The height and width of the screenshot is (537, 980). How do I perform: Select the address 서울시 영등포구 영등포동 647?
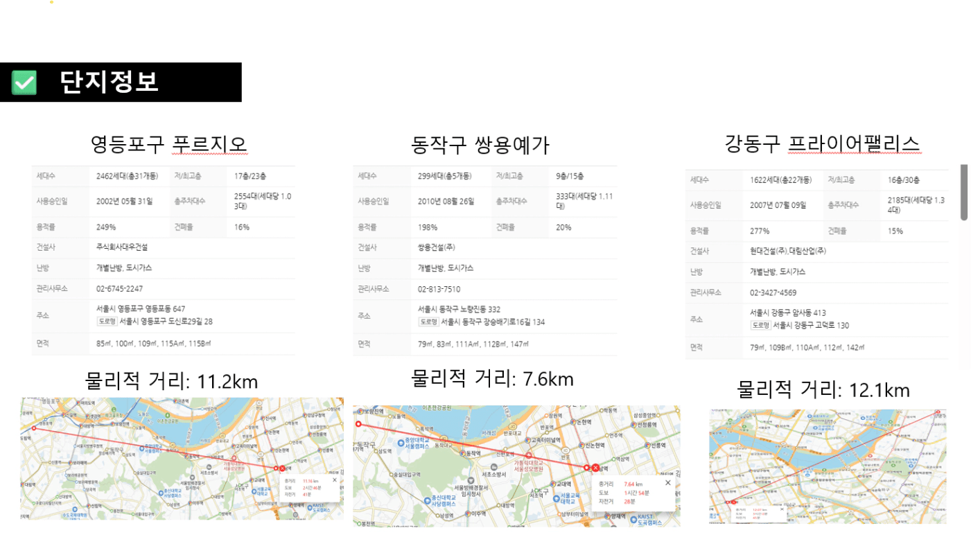tap(141, 309)
